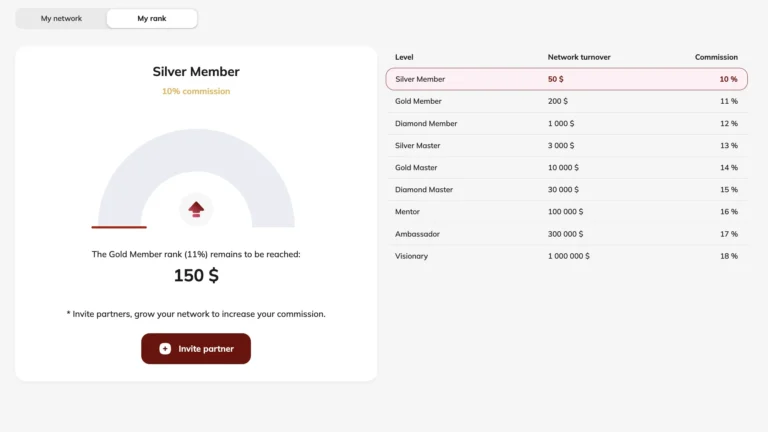Switch to the My network tab
This screenshot has width=768, height=432.
click(x=61, y=19)
